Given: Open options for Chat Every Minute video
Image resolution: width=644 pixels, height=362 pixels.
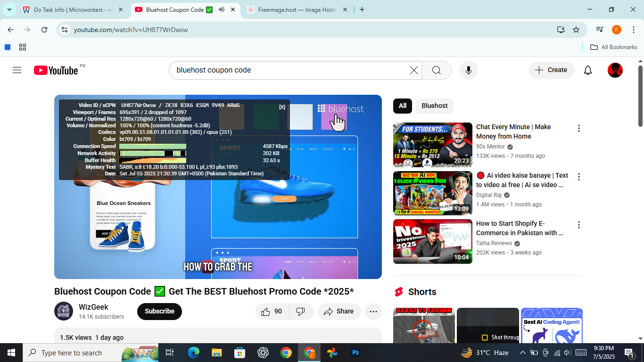Looking at the screenshot, I should [578, 129].
